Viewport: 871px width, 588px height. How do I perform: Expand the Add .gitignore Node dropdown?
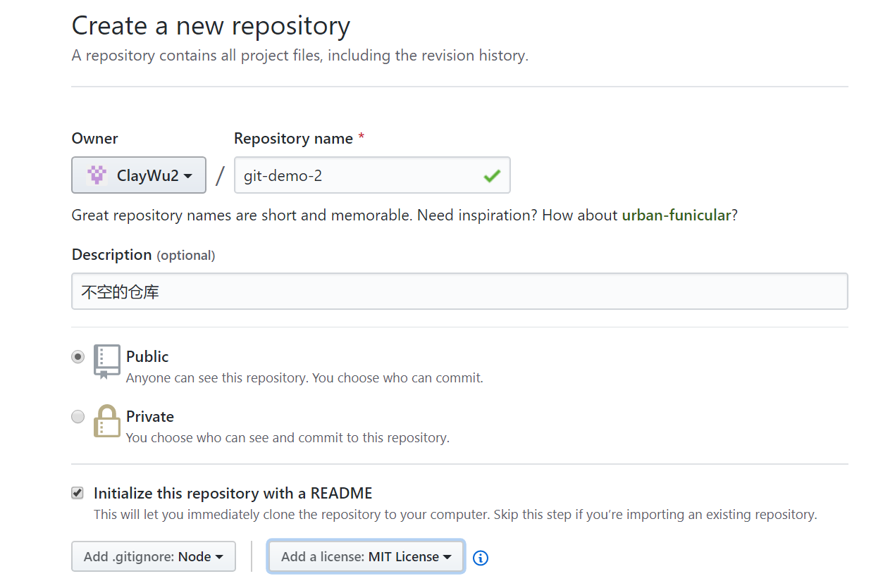(x=153, y=556)
